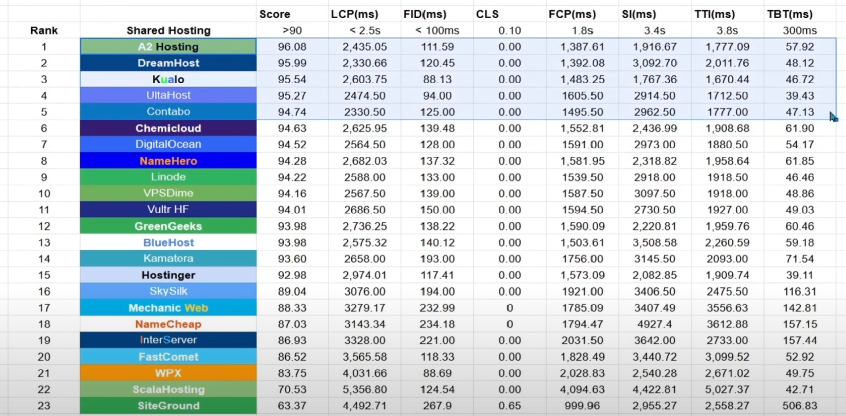Select the Kualo host cell

click(x=168, y=79)
